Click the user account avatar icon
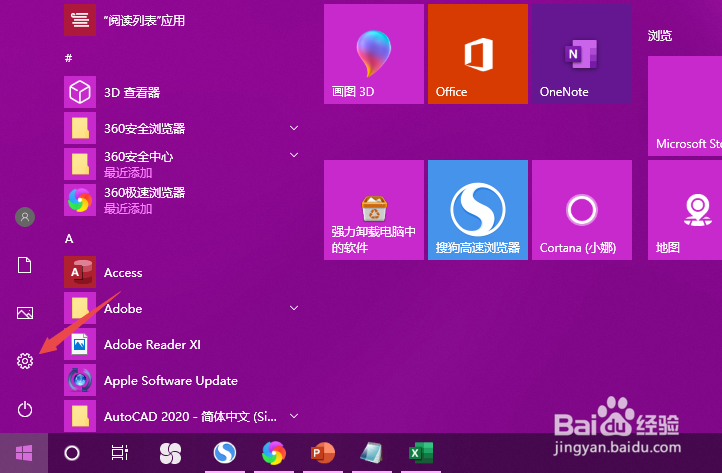This screenshot has height=473, width=722. tap(25, 217)
